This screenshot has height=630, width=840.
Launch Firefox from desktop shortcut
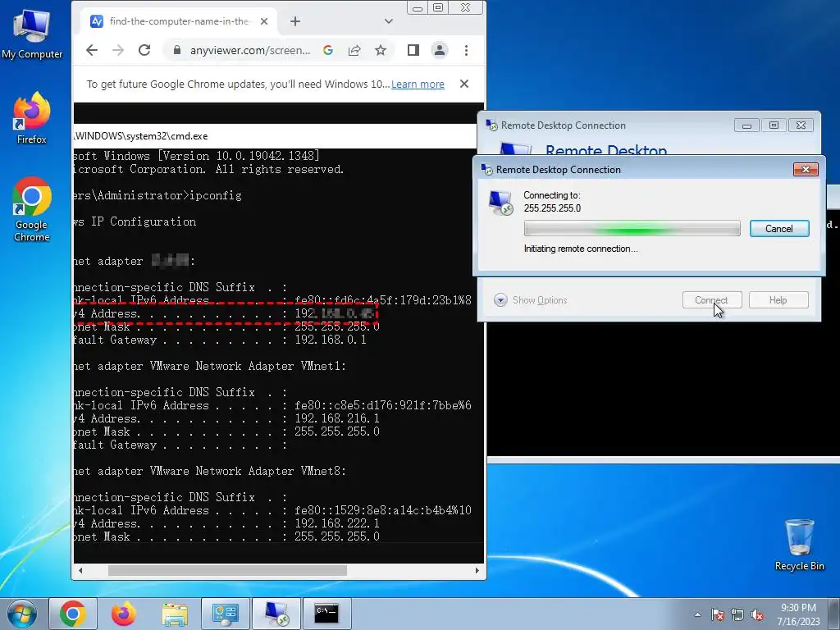pos(32,118)
